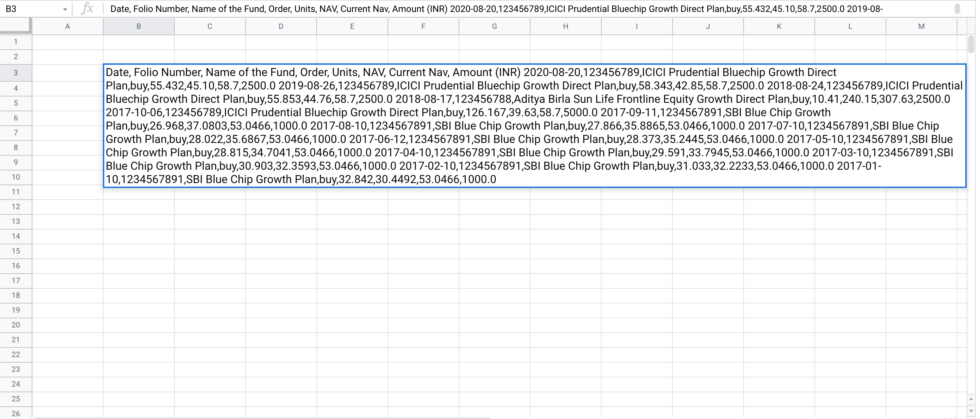This screenshot has width=980, height=419.
Task: Select column M header
Action: click(921, 26)
